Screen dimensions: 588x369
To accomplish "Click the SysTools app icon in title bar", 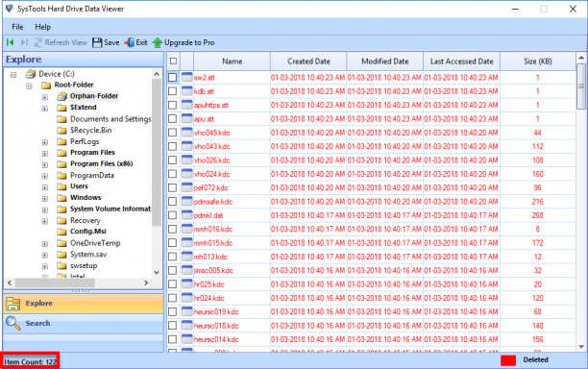I will (x=9, y=9).
